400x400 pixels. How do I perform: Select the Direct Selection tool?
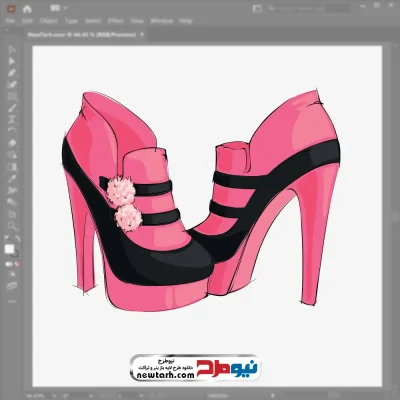12,61
